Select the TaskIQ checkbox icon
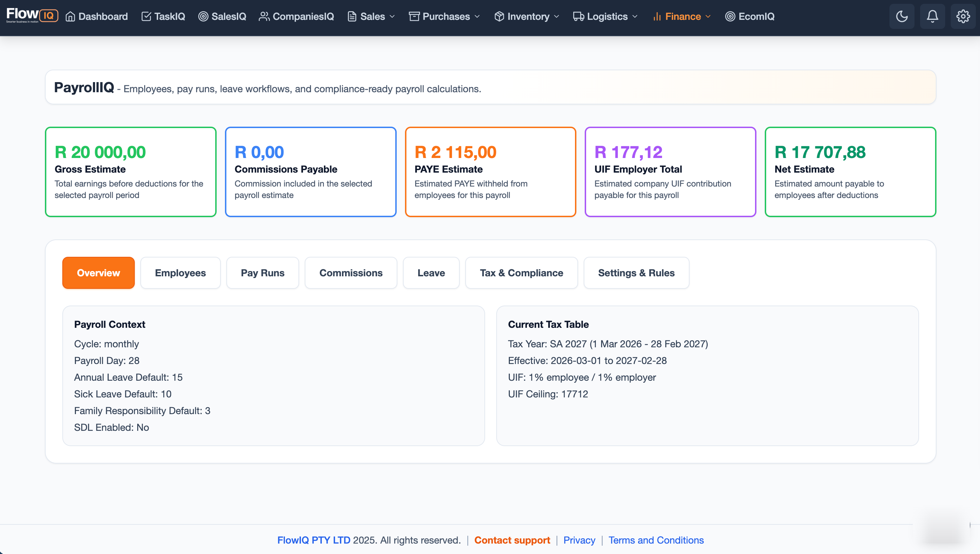The width and height of the screenshot is (980, 554). click(x=147, y=16)
